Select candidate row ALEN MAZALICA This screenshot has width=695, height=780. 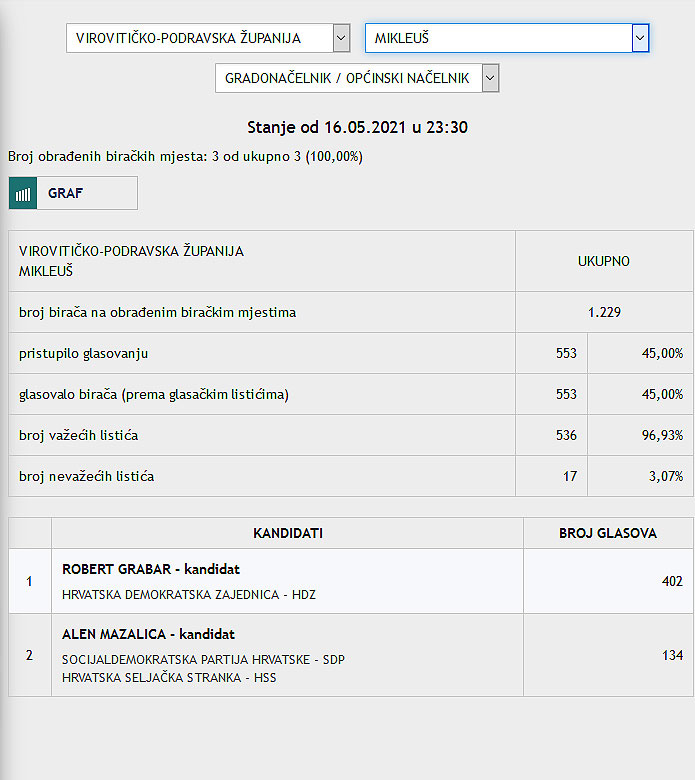tap(351, 655)
